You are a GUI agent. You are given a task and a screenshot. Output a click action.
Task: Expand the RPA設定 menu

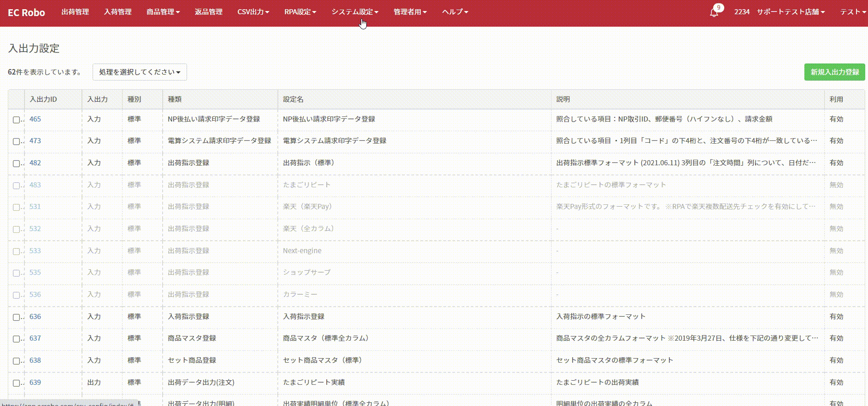click(300, 12)
